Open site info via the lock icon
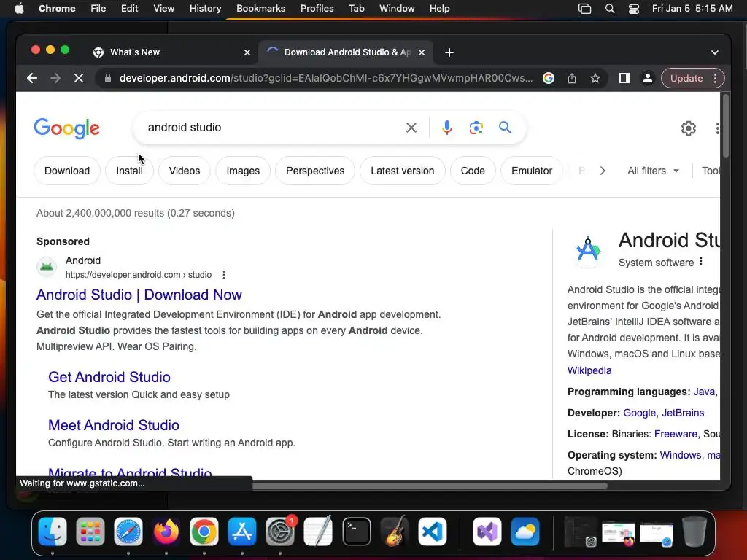The image size is (747, 560). click(108, 78)
